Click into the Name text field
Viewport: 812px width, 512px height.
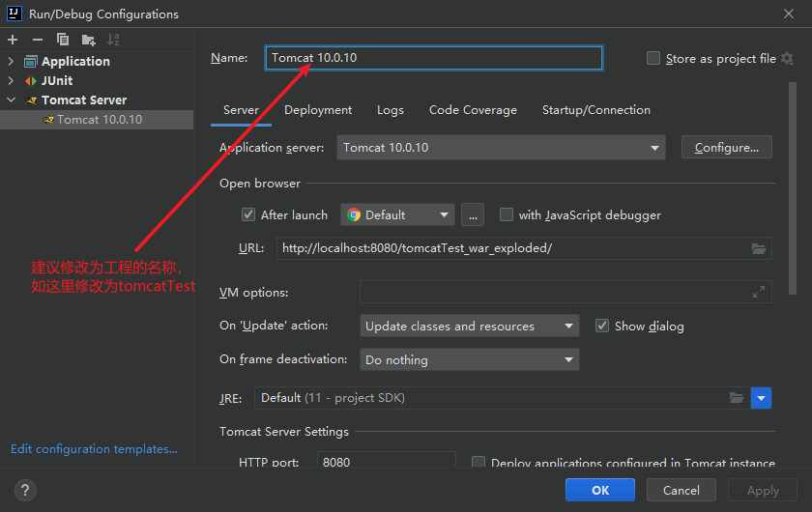(435, 58)
